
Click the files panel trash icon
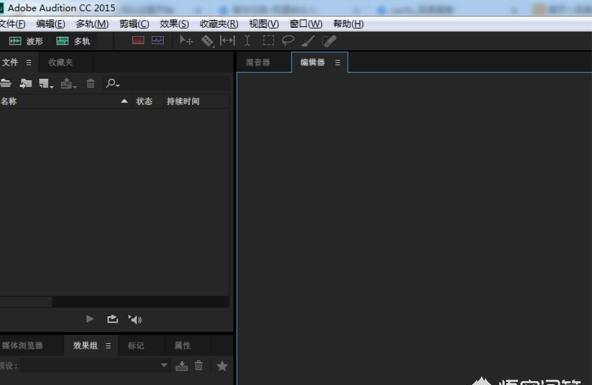(91, 83)
